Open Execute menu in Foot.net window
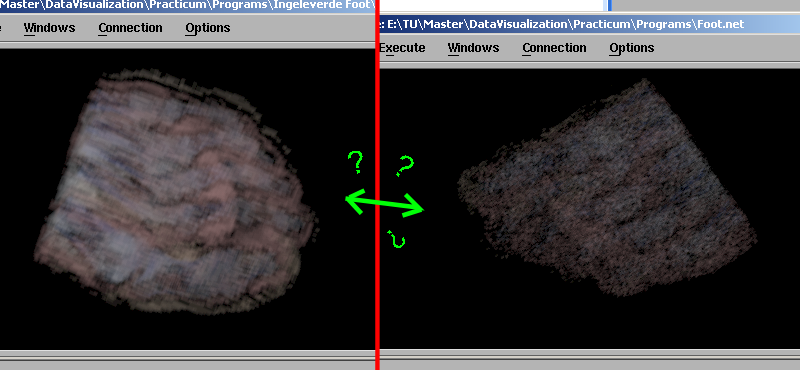The width and height of the screenshot is (800, 370). (x=402, y=48)
